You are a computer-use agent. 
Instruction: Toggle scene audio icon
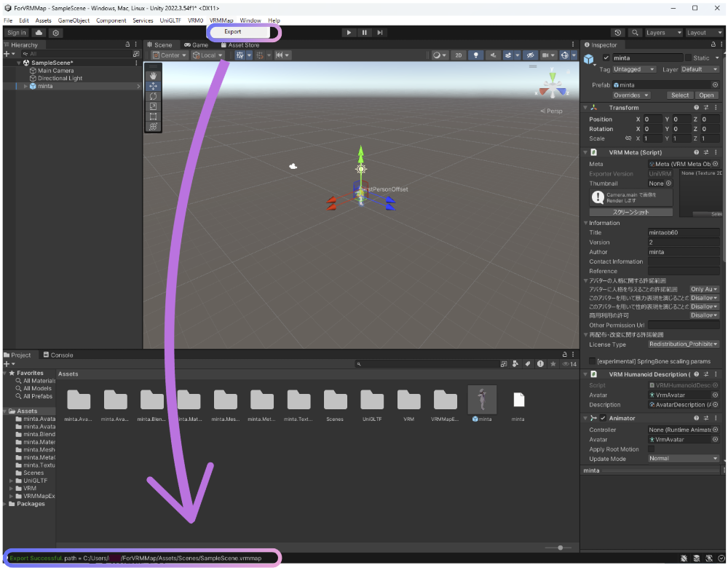[493, 55]
